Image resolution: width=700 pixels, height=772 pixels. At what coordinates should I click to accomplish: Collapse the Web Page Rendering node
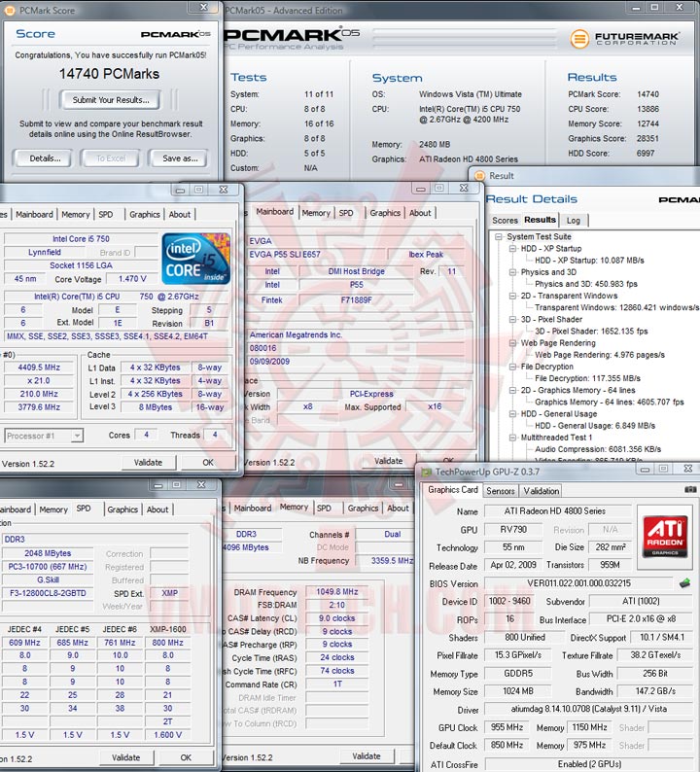512,343
